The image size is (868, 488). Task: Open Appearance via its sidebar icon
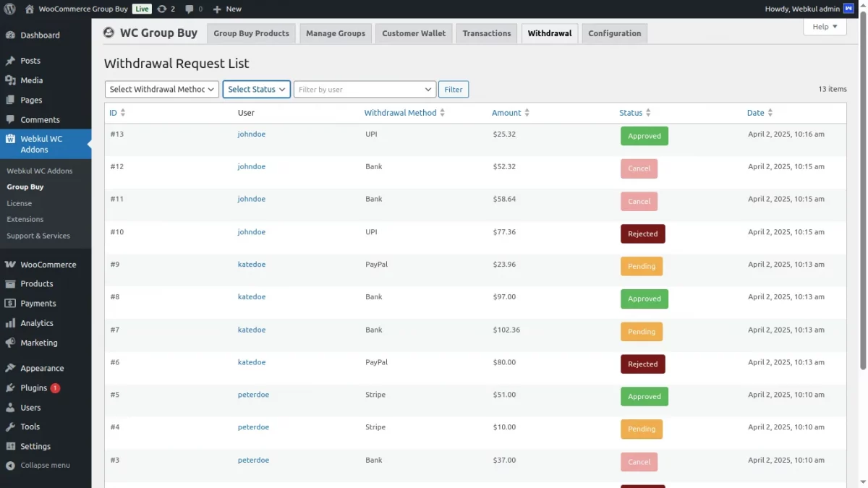12,367
